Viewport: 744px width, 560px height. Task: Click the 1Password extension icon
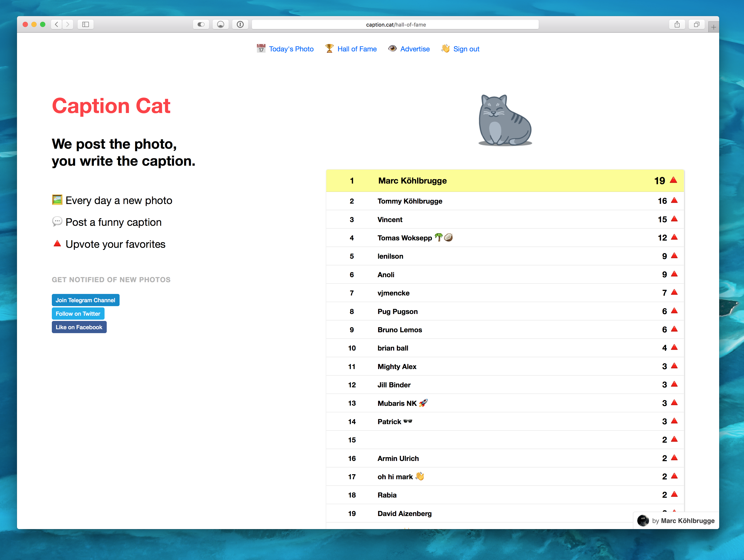[x=240, y=24]
